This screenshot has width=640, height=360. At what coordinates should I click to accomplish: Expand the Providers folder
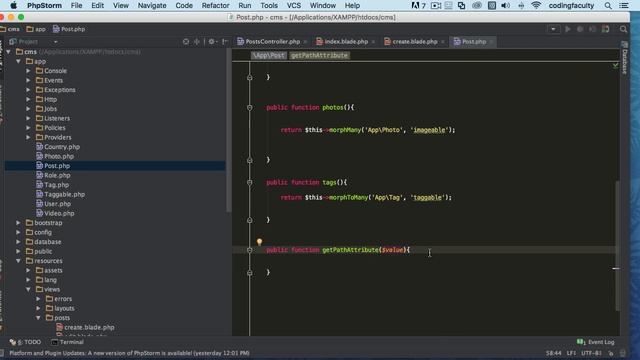28,137
